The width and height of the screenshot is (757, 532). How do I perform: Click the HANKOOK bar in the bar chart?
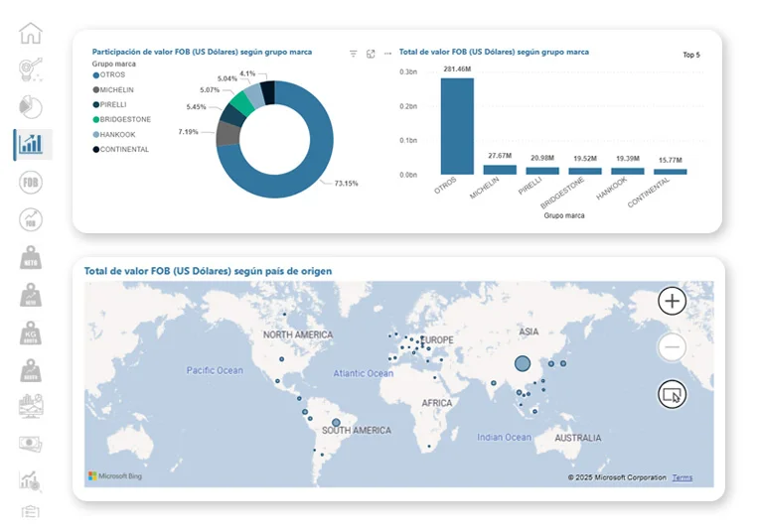click(627, 172)
